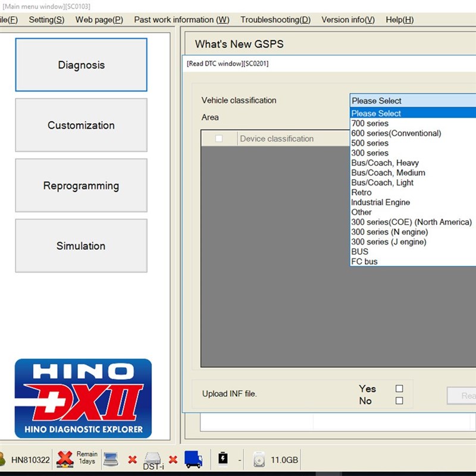Screen dimensions: 476x476
Task: Click the 11.0GB disk space icon
Action: coord(259,459)
